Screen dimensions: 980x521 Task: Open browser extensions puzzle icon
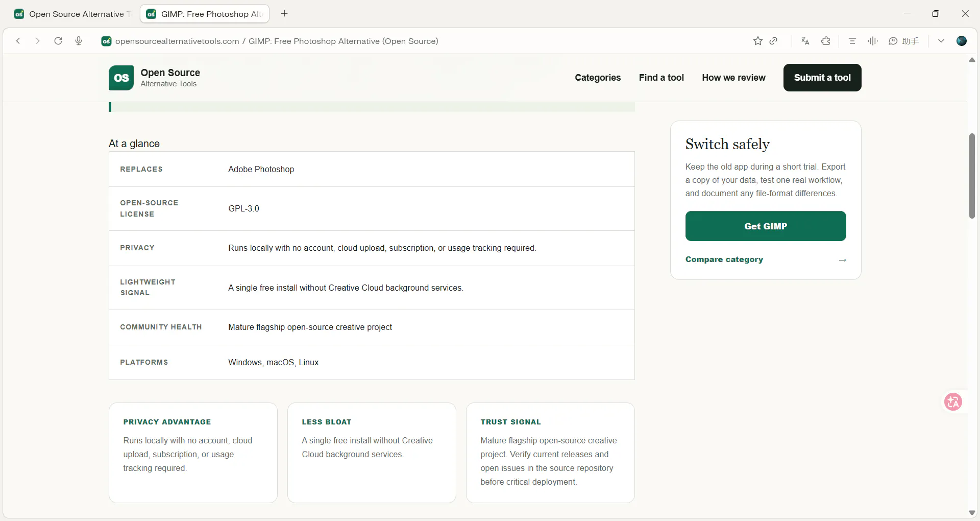pos(826,41)
